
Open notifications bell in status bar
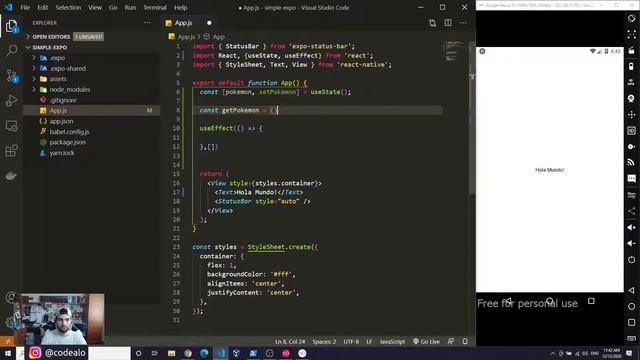[465, 342]
